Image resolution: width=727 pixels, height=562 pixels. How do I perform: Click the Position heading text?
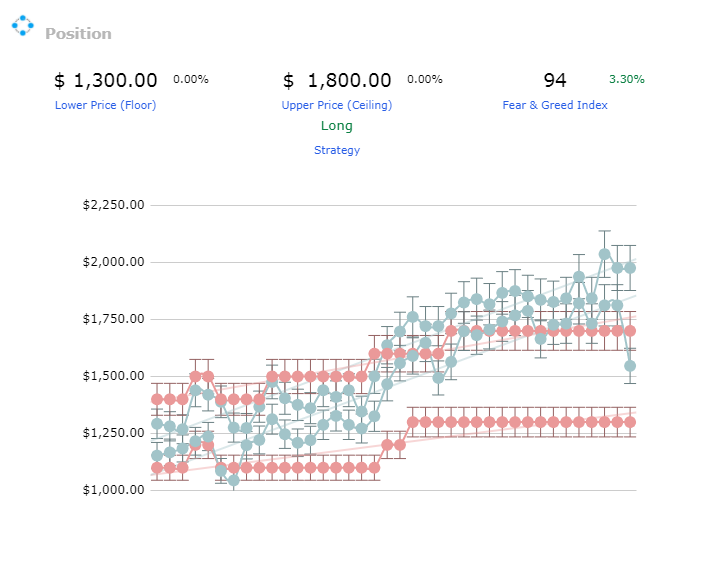coord(78,34)
